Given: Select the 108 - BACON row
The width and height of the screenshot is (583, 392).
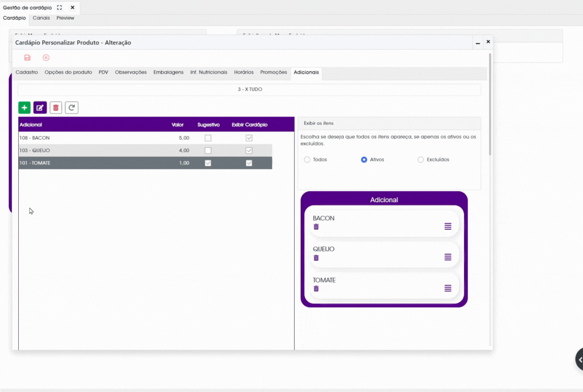Looking at the screenshot, I should click(145, 138).
